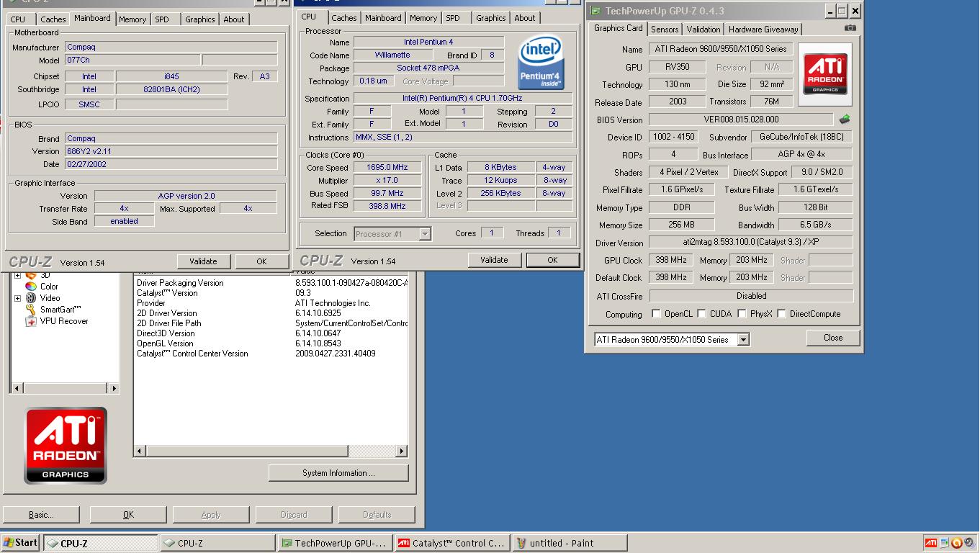The width and height of the screenshot is (980, 553).
Task: Click the Windows Start button
Action: tap(20, 543)
